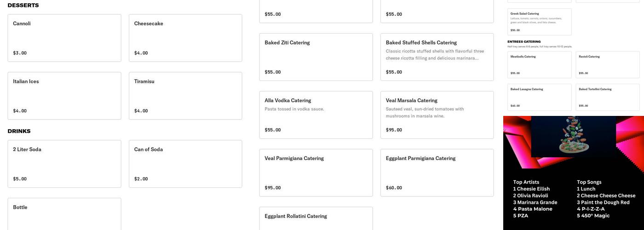Open the Baked Ziti Catering item

(x=316, y=57)
